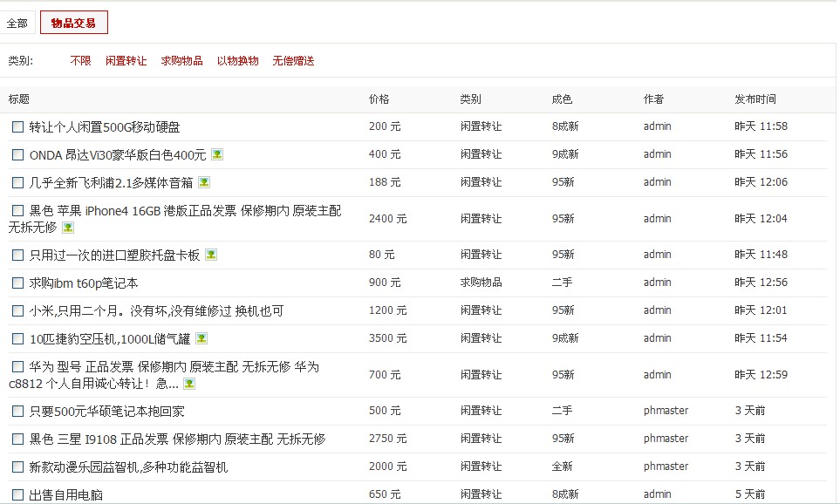Click image icon beside 进口塑胶托盘卡板 listing
840x504 pixels.
coord(211,255)
